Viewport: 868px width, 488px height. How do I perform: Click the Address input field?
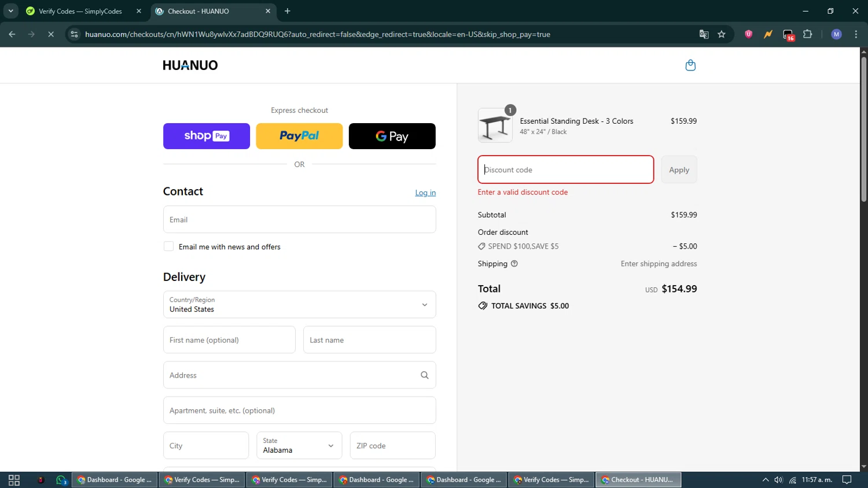(299, 375)
